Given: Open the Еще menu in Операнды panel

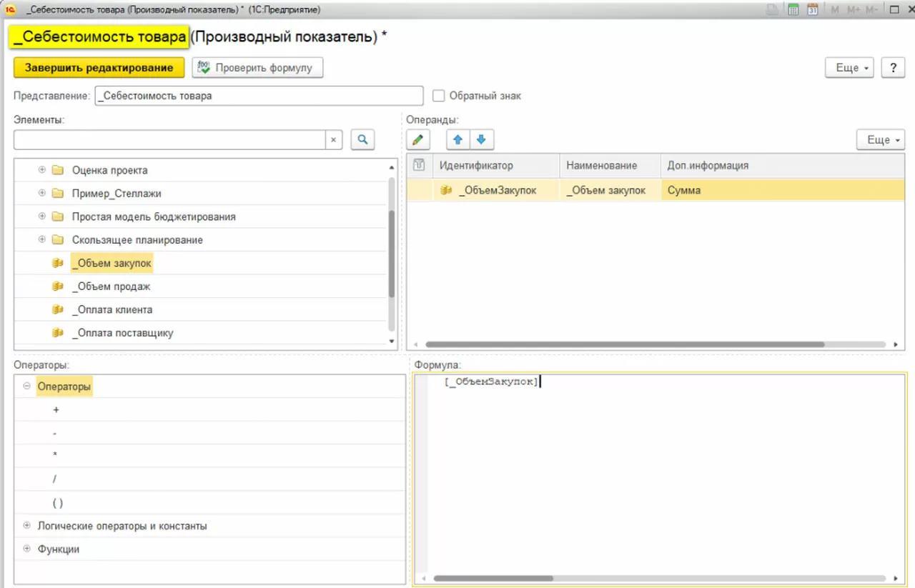Looking at the screenshot, I should (881, 139).
